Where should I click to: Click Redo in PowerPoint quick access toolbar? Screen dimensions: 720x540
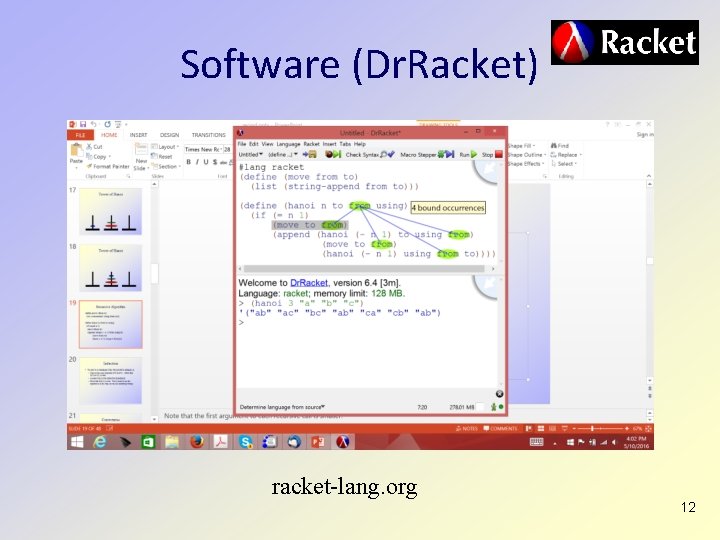(x=107, y=124)
